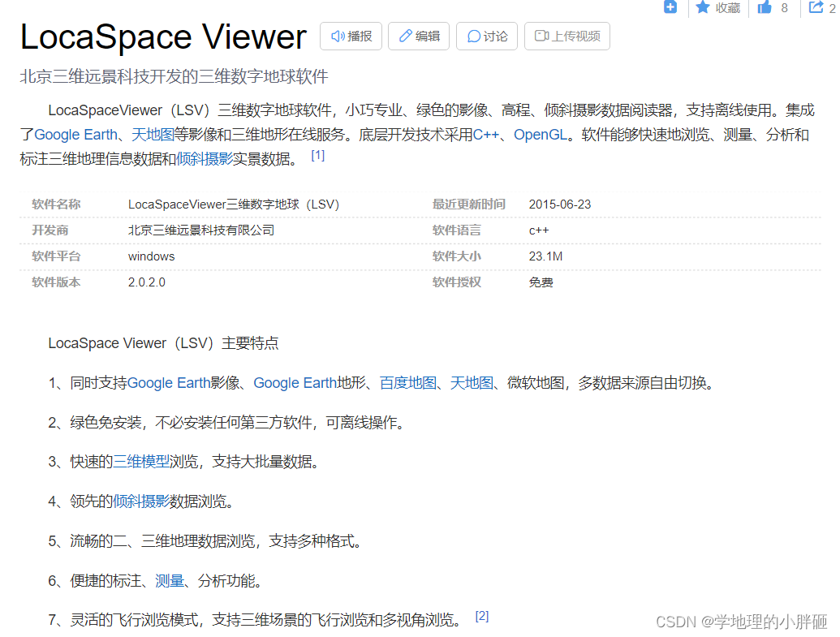Click the 软件大小 label
Image resolution: width=840 pixels, height=637 pixels.
[456, 256]
